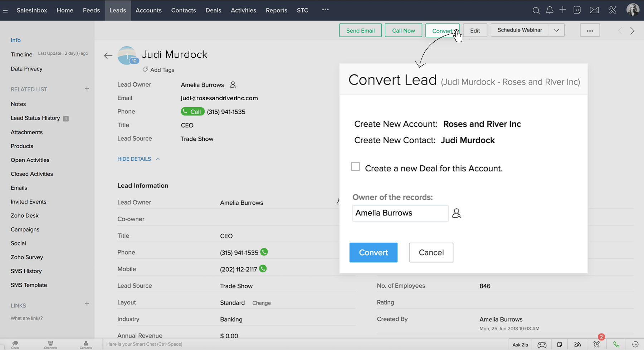Click the Convert button in the top toolbar
644x350 pixels.
click(x=443, y=30)
